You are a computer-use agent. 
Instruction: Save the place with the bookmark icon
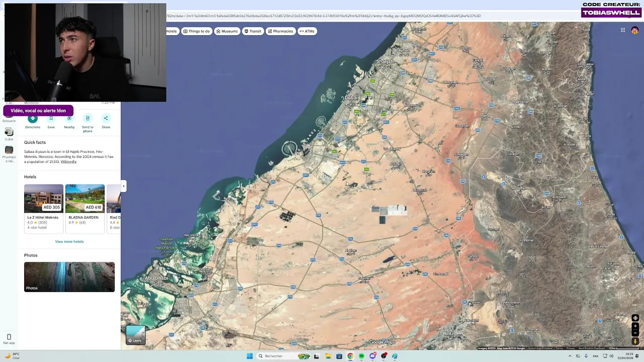pyautogui.click(x=51, y=119)
